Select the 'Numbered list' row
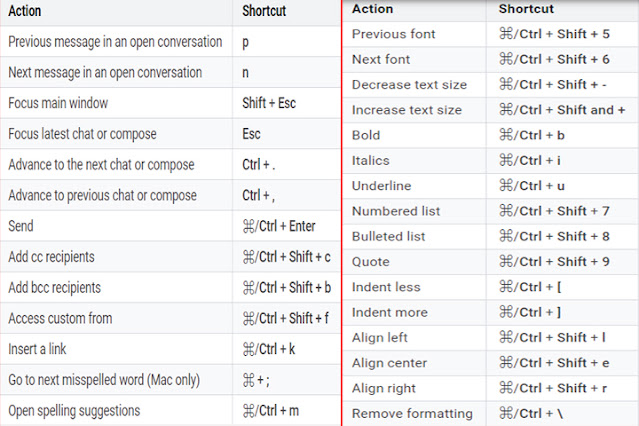The height and width of the screenshot is (426, 639). [490, 211]
